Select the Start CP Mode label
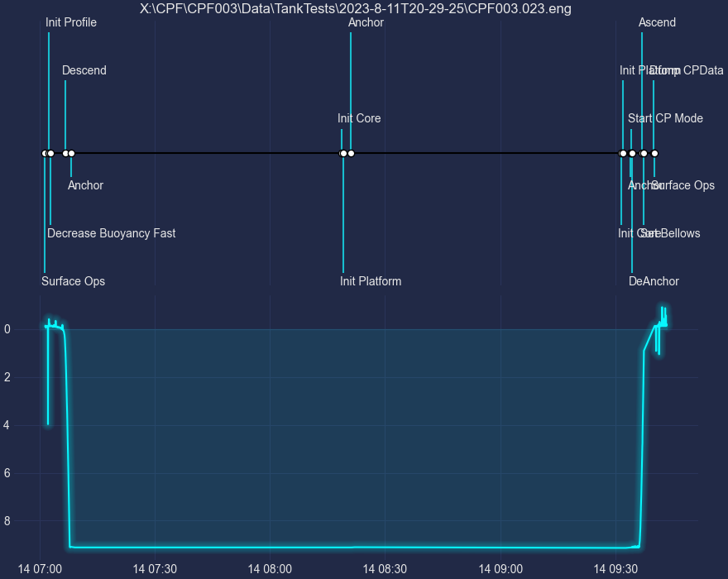Image resolution: width=728 pixels, height=579 pixels. pos(665,118)
